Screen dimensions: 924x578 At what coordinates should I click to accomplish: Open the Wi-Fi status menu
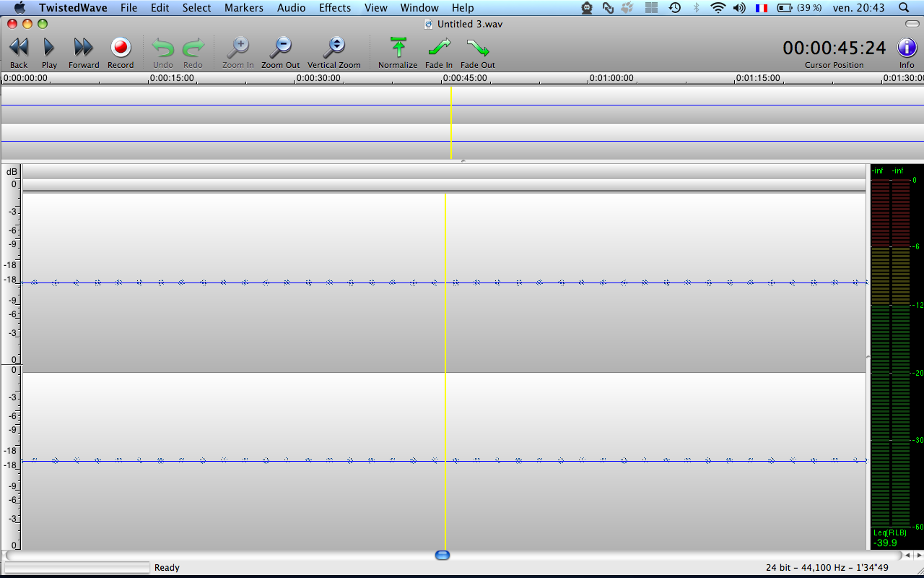[718, 8]
